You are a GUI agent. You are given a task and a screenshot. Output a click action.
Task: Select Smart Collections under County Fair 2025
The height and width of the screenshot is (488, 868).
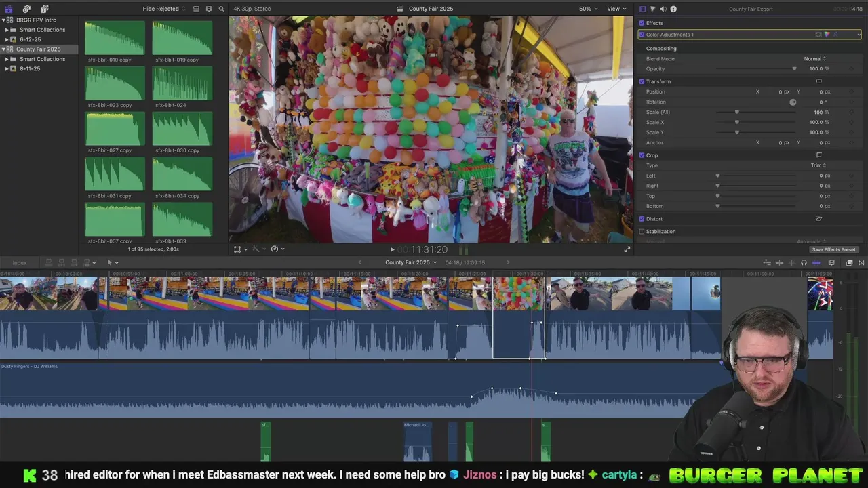pyautogui.click(x=42, y=59)
